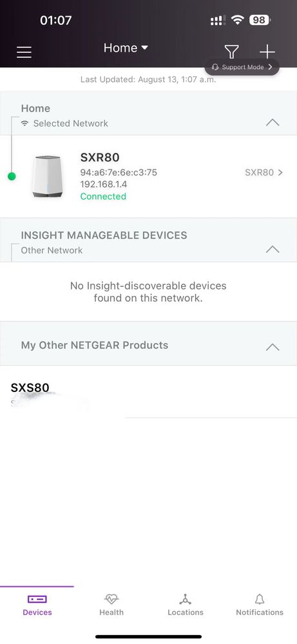The image size is (297, 644).
Task: Tap the SXR80 router image
Action: [48, 177]
